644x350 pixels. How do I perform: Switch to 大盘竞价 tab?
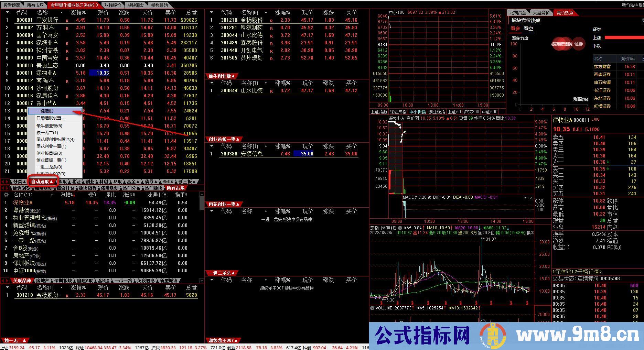[x=541, y=13]
